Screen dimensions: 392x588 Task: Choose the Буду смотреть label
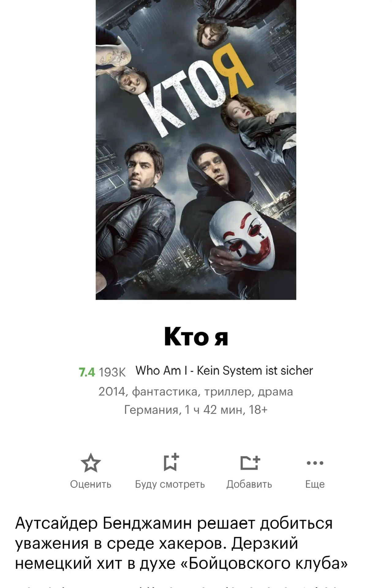pos(170,484)
